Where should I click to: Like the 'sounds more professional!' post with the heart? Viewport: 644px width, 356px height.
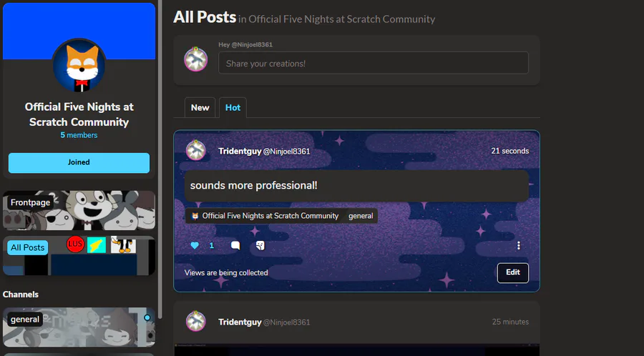195,245
